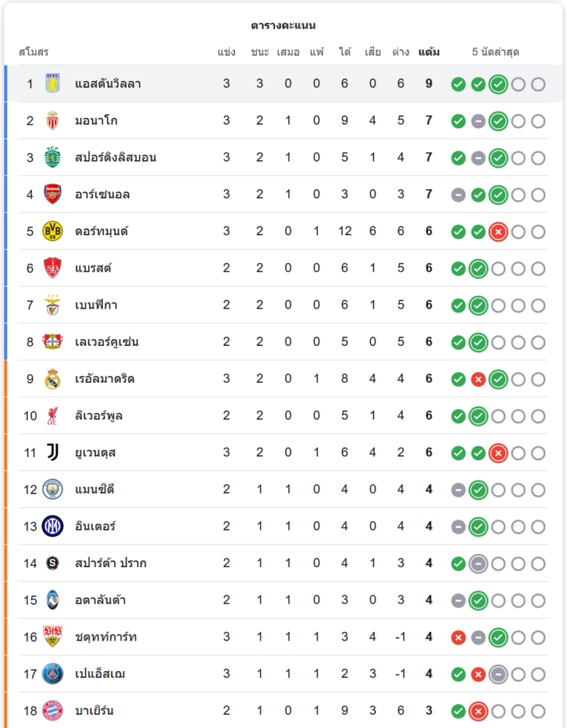Screen dimensions: 567x728
Task: Click the แต้ม points column header
Action: (x=429, y=52)
